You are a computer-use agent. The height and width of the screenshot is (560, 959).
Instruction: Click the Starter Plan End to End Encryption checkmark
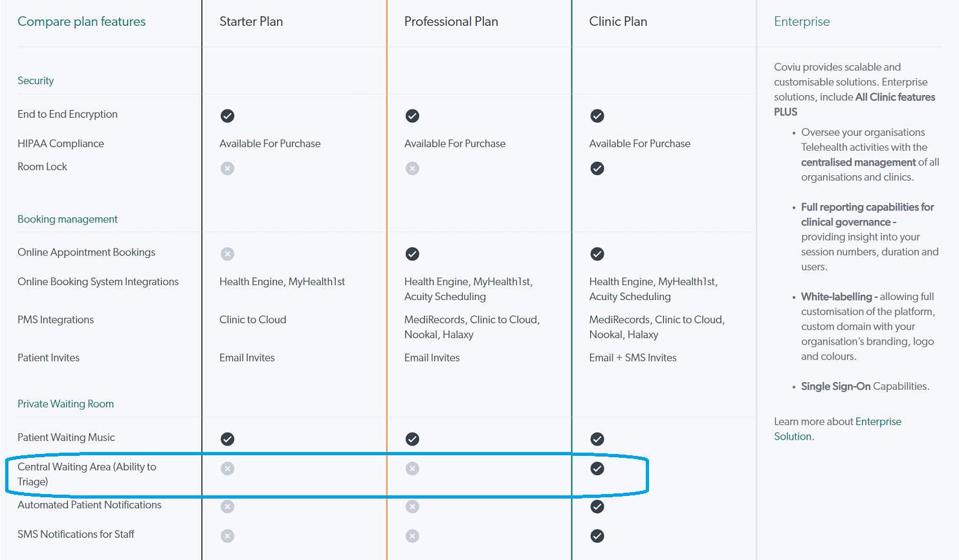point(227,116)
